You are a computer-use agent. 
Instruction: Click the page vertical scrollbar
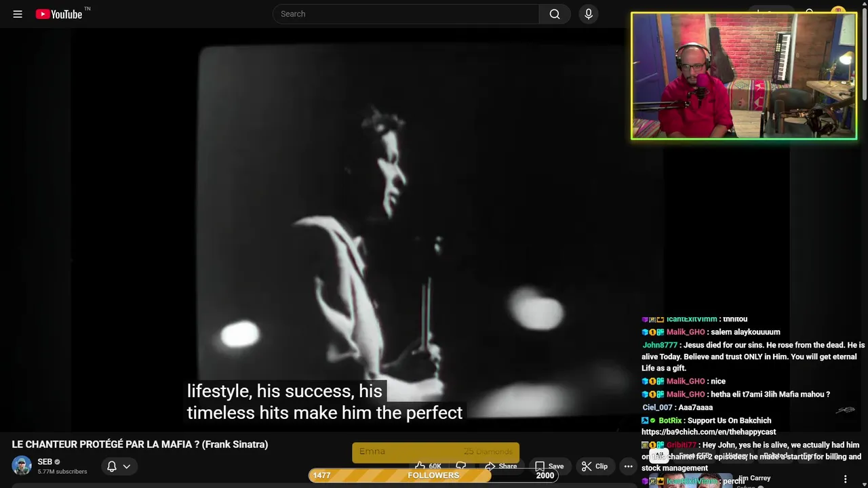[x=865, y=54]
